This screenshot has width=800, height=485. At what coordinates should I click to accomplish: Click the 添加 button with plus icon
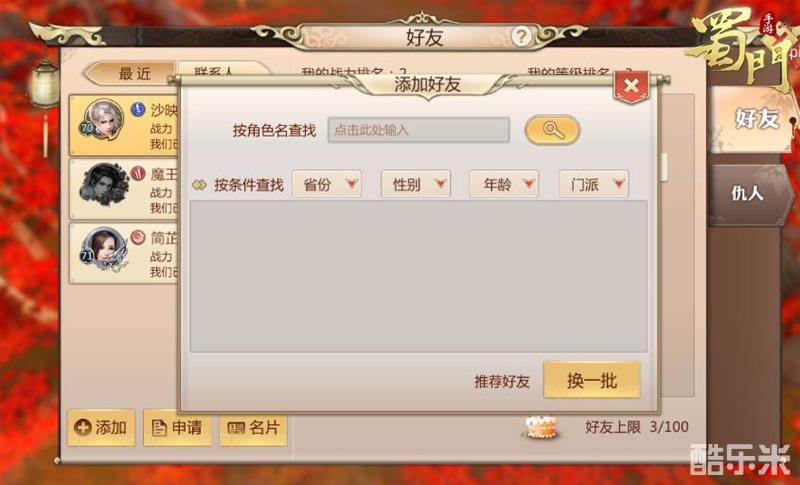[101, 427]
